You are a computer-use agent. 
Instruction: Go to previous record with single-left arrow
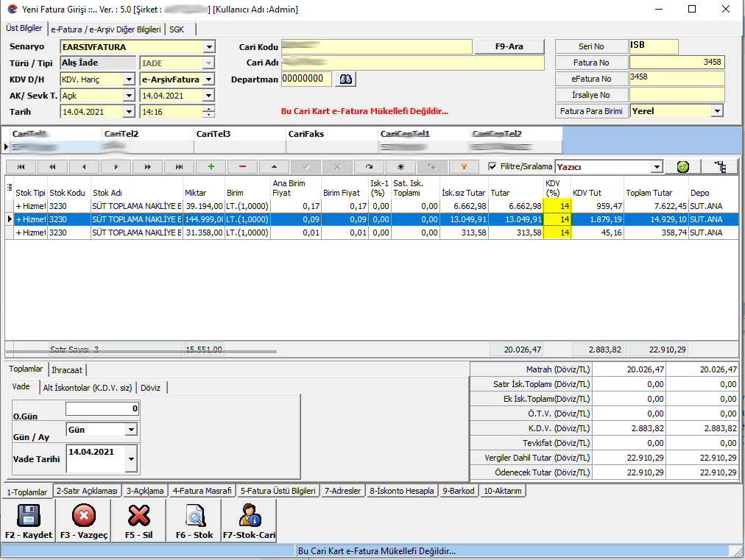coord(84,167)
